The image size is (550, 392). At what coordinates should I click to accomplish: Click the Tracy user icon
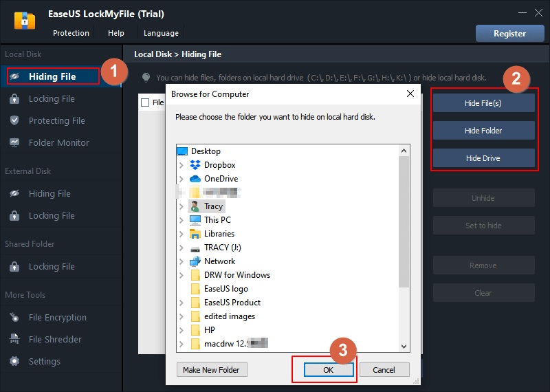[x=195, y=206]
